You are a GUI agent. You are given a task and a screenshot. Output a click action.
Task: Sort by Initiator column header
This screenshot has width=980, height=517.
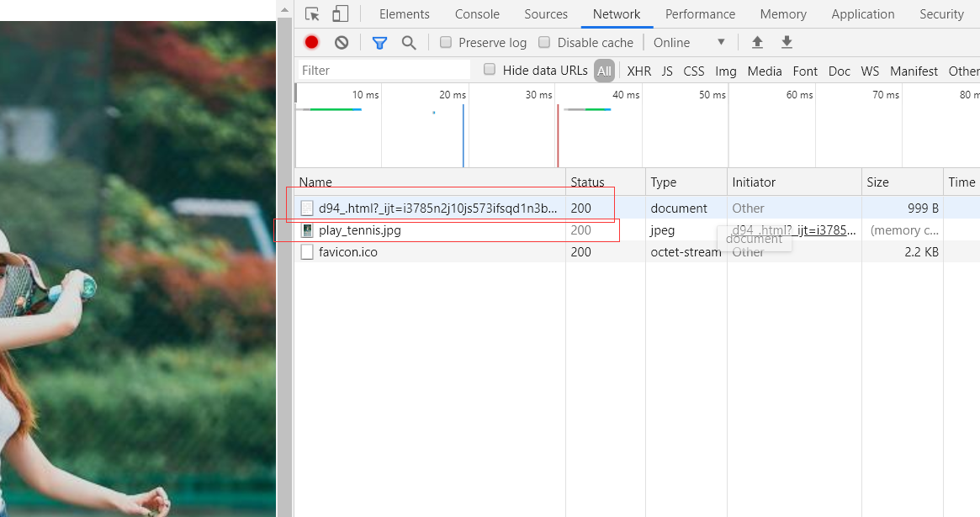(x=794, y=182)
